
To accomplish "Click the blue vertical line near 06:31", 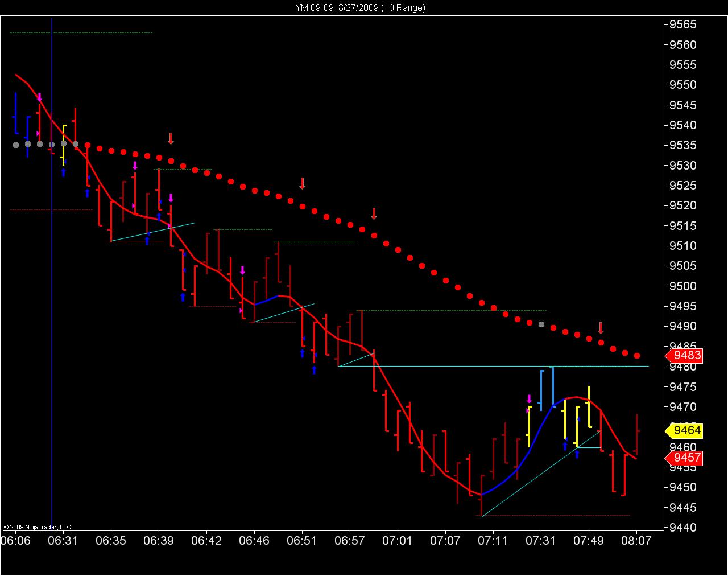I will (x=52, y=273).
